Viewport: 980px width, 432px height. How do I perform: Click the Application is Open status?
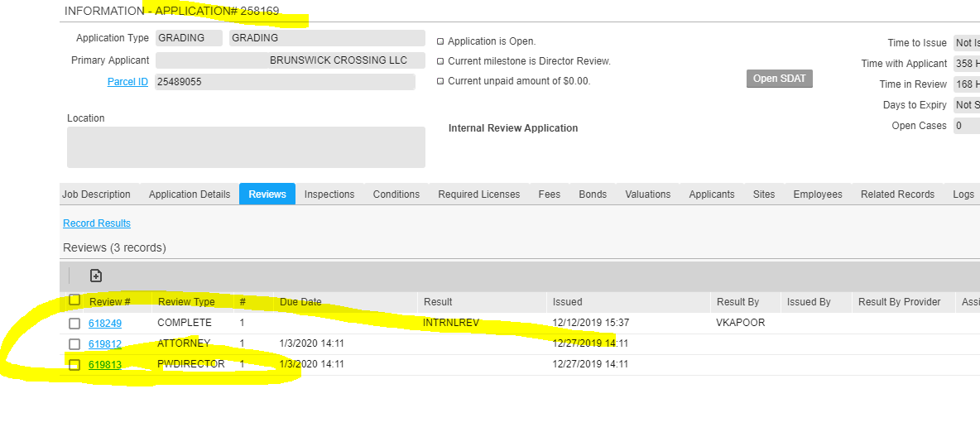pos(492,41)
